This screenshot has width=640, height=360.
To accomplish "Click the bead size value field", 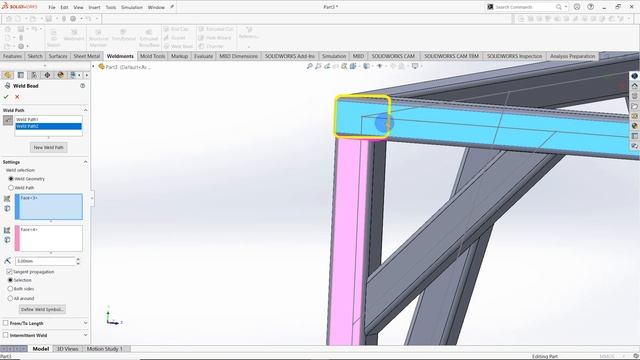I will 45,261.
